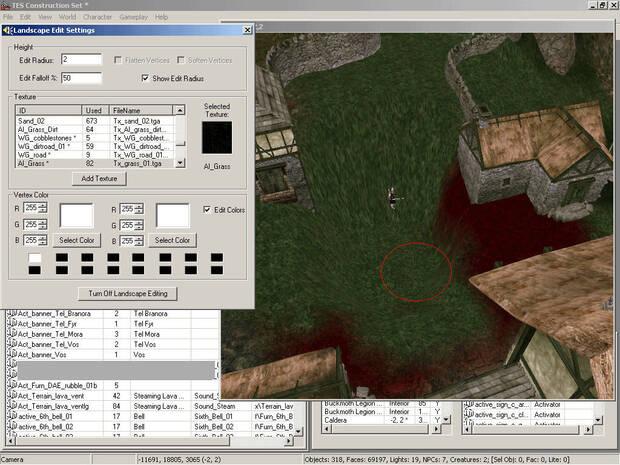Click the Edit Radius input field
The width and height of the screenshot is (620, 465).
tap(81, 60)
